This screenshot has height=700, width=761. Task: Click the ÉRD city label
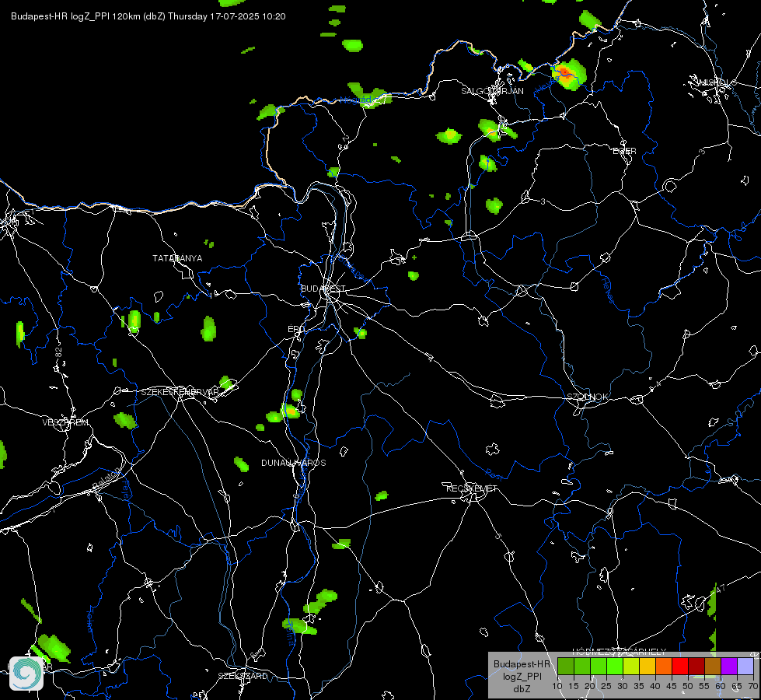click(x=296, y=329)
